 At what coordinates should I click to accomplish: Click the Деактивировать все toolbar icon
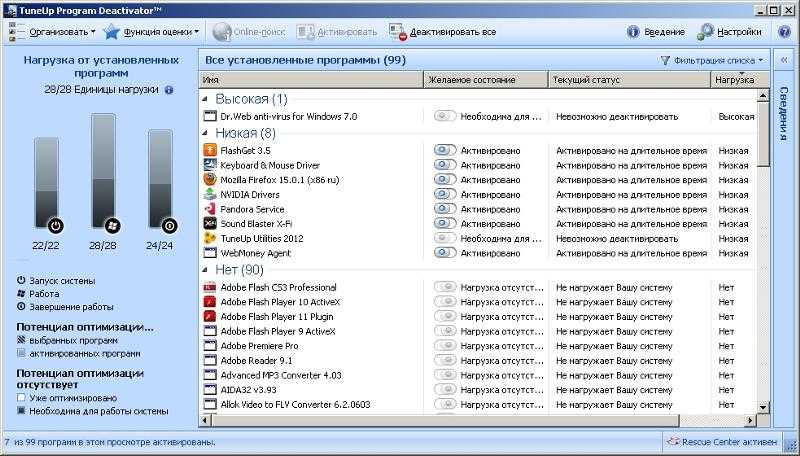coord(397,32)
